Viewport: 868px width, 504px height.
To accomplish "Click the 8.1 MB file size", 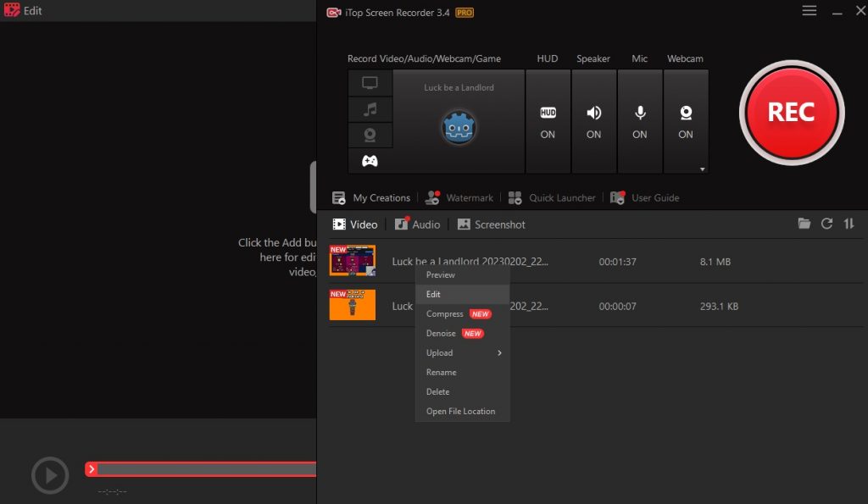I will 715,262.
